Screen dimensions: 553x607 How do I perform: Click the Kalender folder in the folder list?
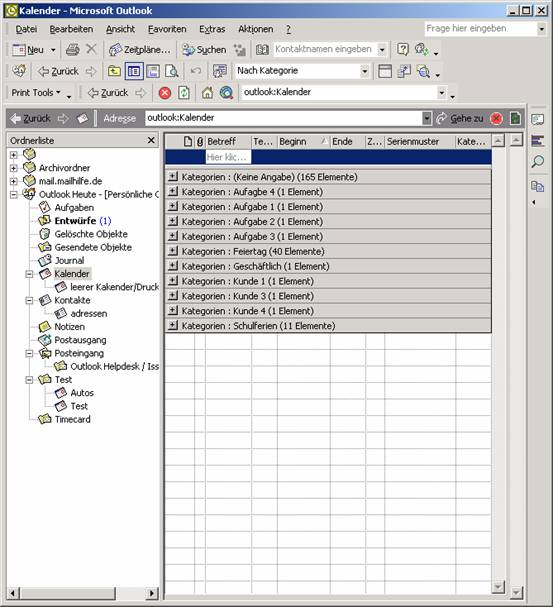pyautogui.click(x=72, y=274)
